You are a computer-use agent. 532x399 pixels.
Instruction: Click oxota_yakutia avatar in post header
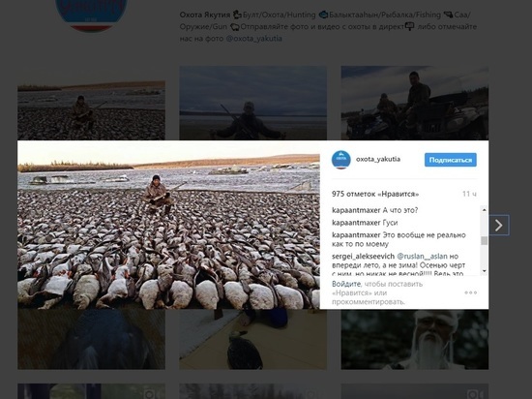coord(341,160)
